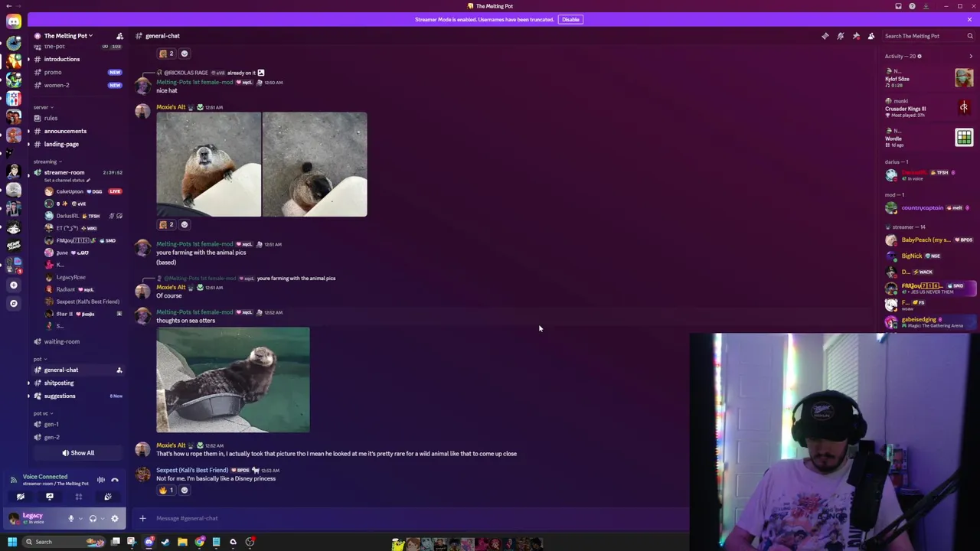Dismiss the Streamer Mode banner

pyautogui.click(x=969, y=19)
